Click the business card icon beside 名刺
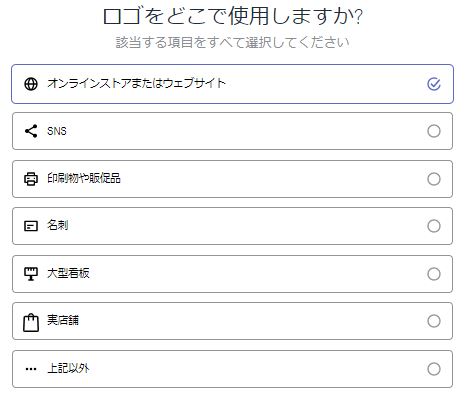The image size is (470, 403). click(31, 226)
